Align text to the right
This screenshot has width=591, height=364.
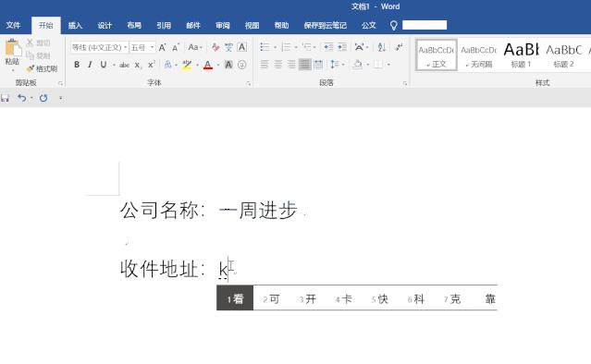(x=291, y=65)
